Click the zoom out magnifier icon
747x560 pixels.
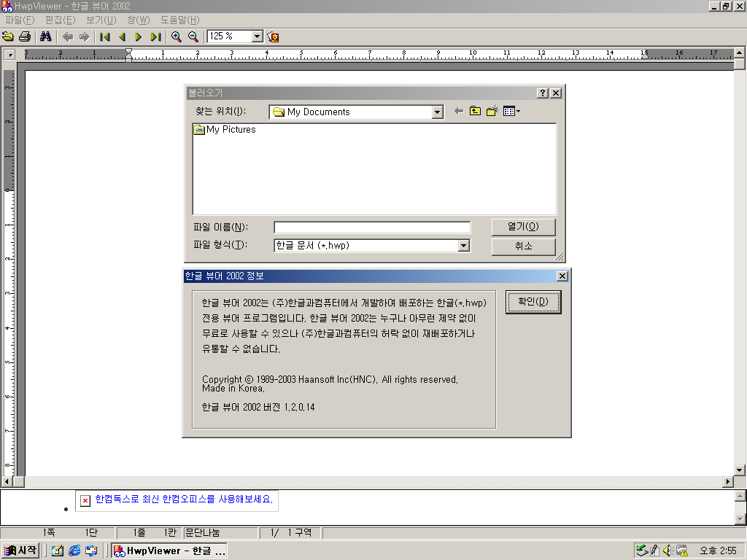(x=193, y=36)
